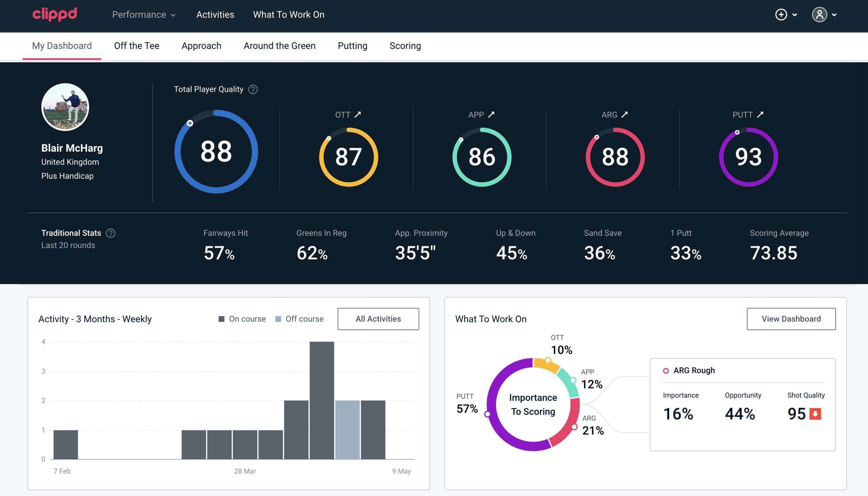Click the All Activities button
This screenshot has width=868, height=496.
[x=378, y=318]
